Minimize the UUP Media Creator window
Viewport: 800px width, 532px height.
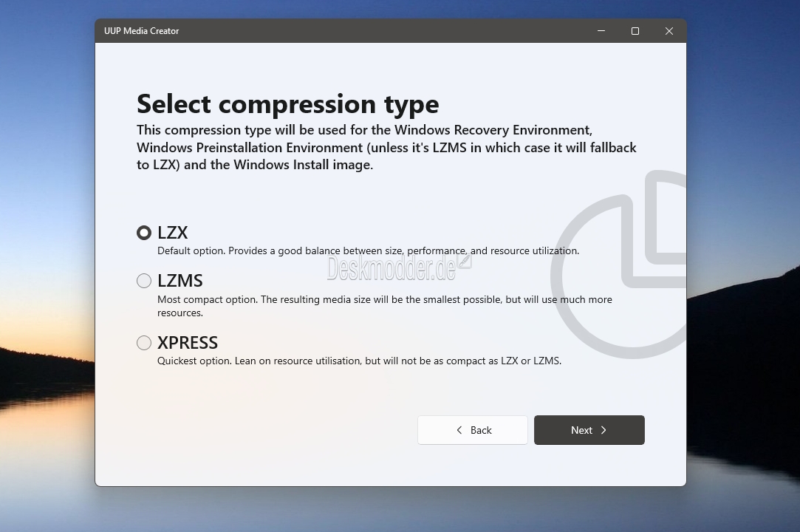[x=601, y=31]
